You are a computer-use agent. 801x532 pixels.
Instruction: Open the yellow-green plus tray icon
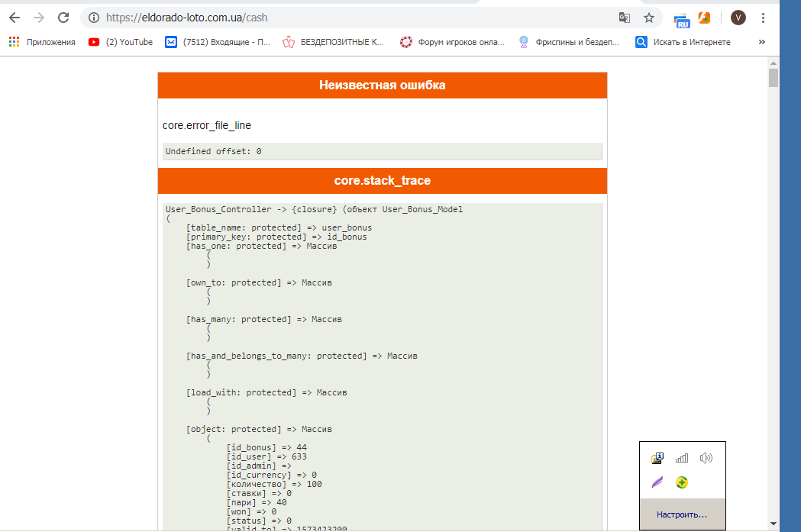click(x=681, y=482)
